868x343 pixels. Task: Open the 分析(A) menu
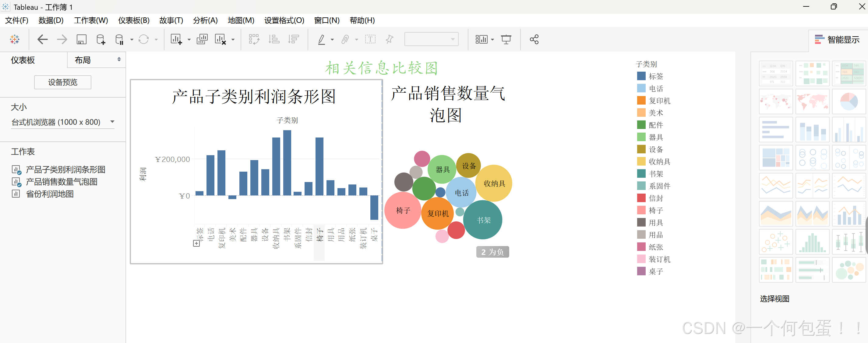click(205, 20)
